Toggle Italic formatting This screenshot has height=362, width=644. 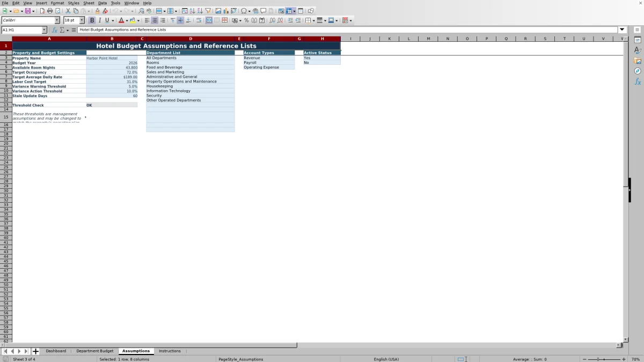(x=99, y=20)
